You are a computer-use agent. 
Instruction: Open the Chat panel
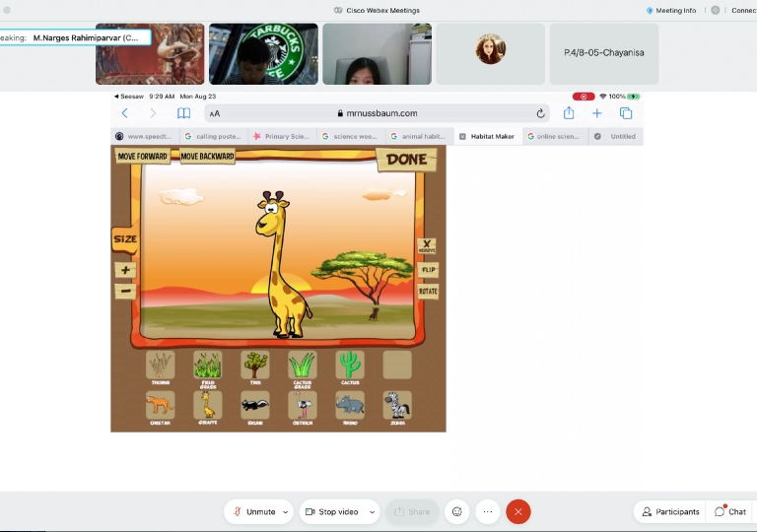(x=730, y=511)
